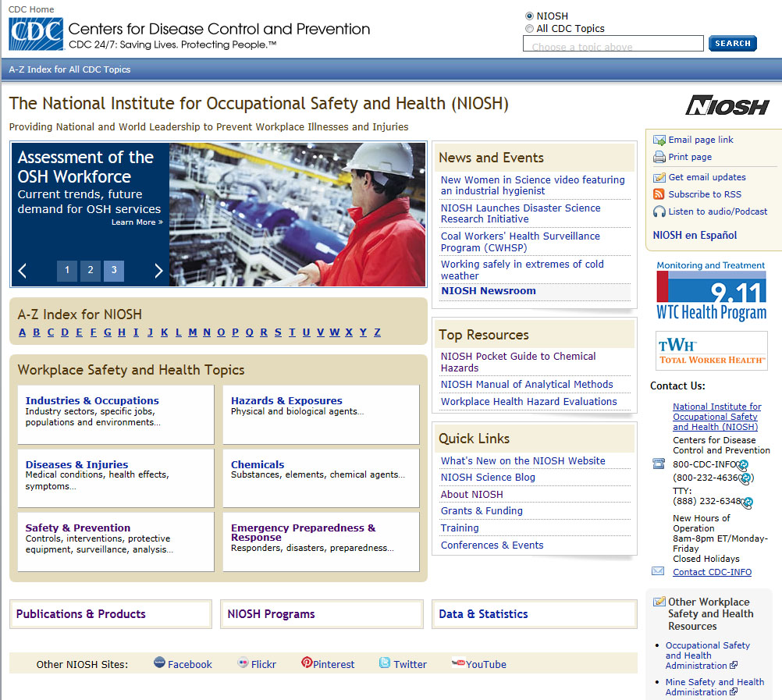Image resolution: width=782 pixels, height=700 pixels.
Task: Click Learn More in the carousel
Action: click(137, 222)
